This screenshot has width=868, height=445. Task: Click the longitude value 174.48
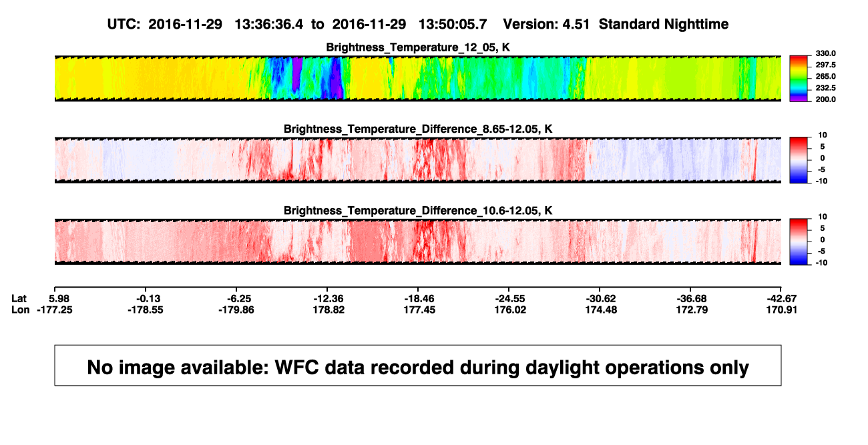pyautogui.click(x=600, y=310)
